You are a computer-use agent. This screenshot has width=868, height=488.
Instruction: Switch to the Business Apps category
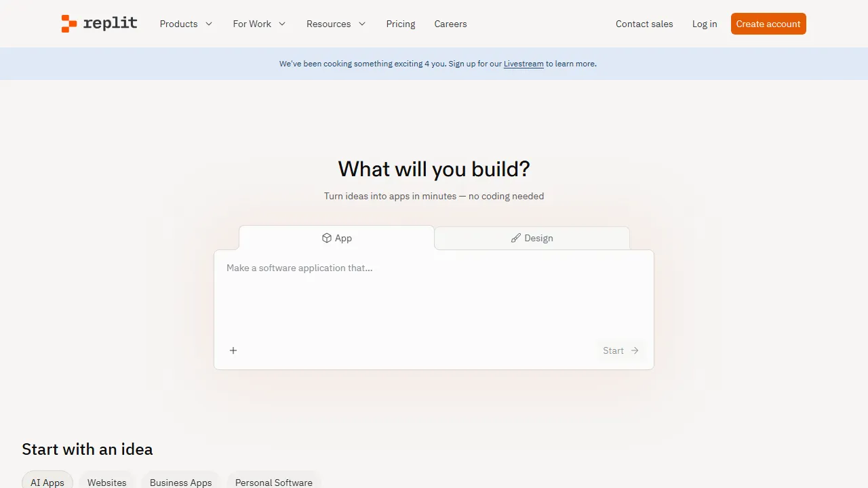[x=180, y=482]
